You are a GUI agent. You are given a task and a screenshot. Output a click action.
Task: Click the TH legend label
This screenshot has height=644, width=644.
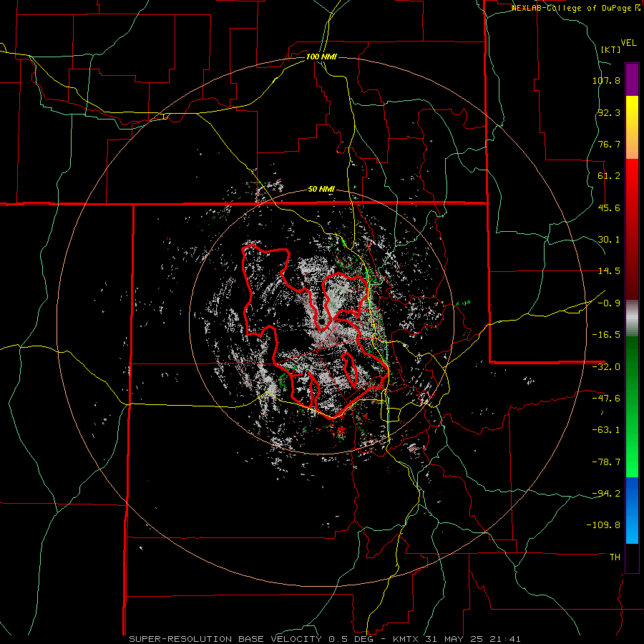615,557
